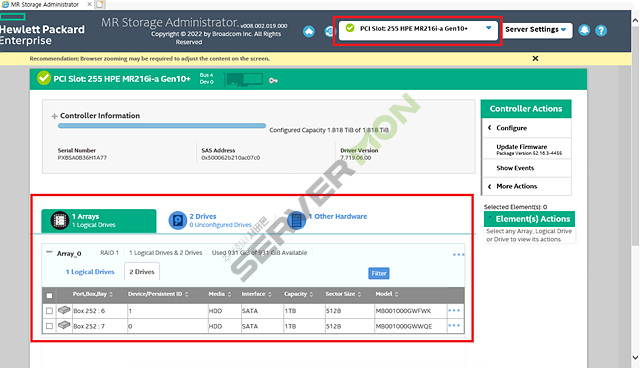Screen dimensions: 640x368
Task: Click Driver Version value 7.719.06.00
Action: (356, 157)
